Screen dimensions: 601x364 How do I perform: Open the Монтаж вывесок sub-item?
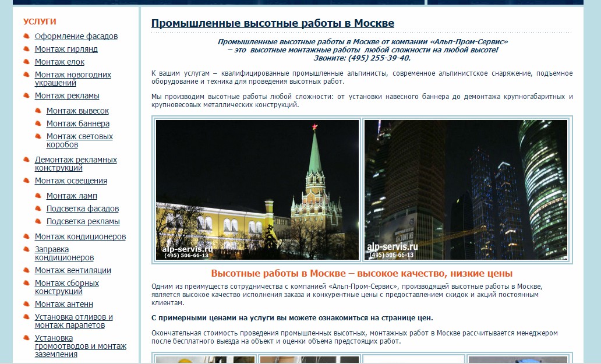pyautogui.click(x=77, y=111)
